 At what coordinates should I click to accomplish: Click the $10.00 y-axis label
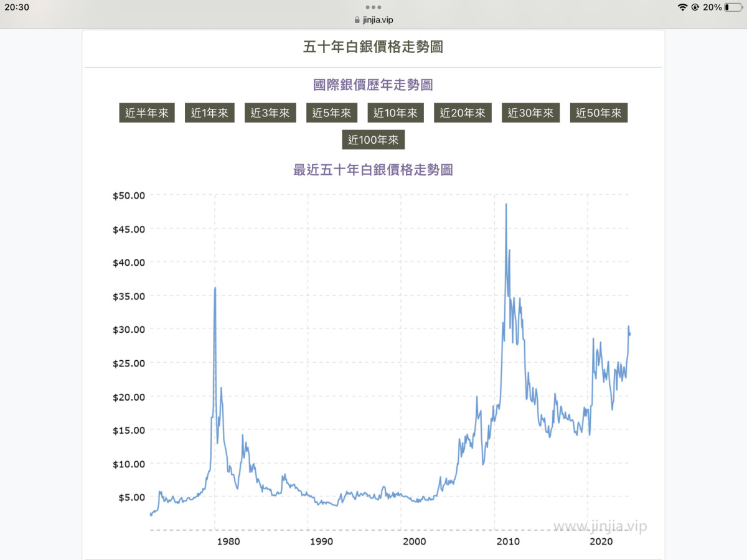129,464
